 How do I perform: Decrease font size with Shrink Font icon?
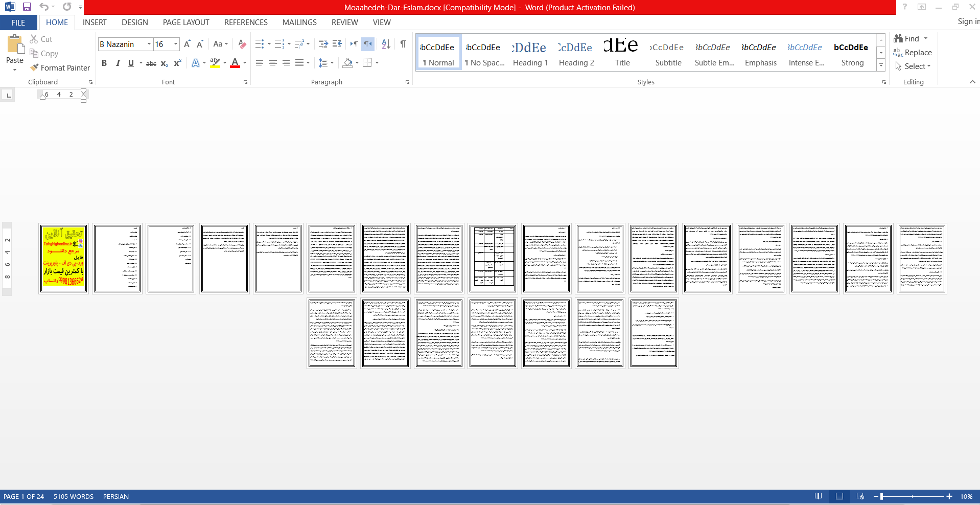(x=200, y=44)
